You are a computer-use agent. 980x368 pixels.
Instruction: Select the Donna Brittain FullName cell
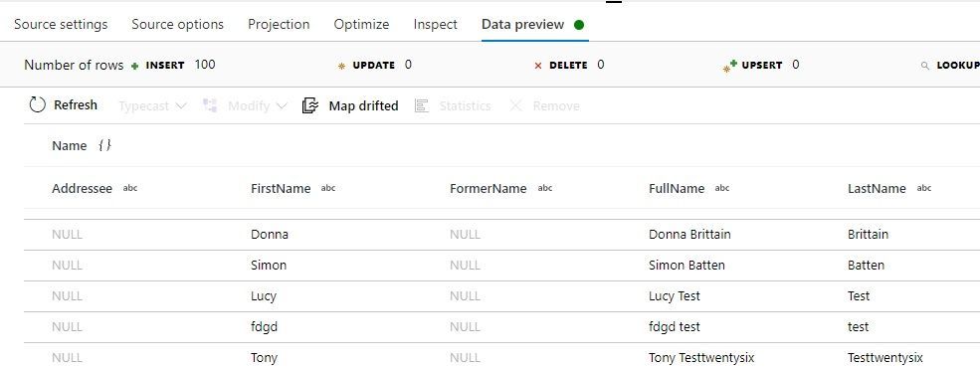pyautogui.click(x=689, y=235)
